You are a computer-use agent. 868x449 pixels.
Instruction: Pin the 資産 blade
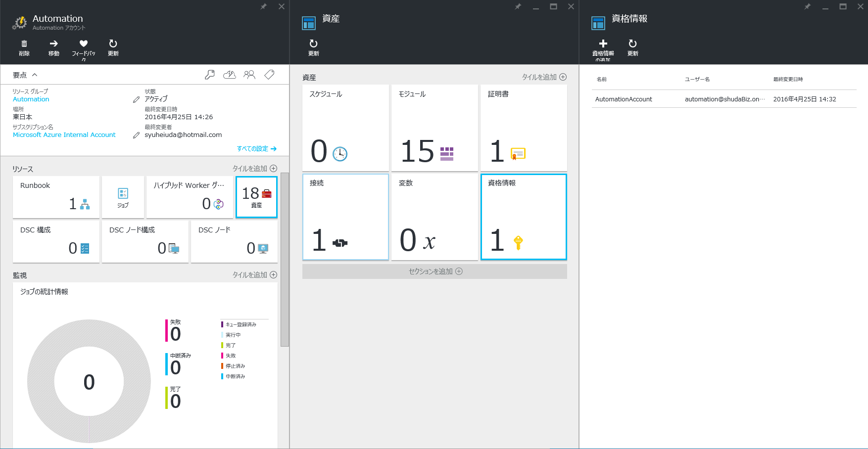click(x=518, y=6)
